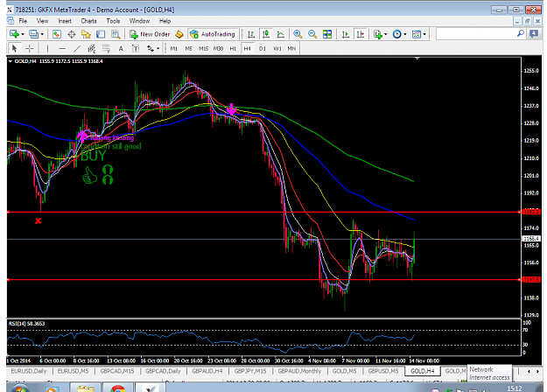Open the Tools menu
The height and width of the screenshot is (392, 547).
pyautogui.click(x=113, y=21)
